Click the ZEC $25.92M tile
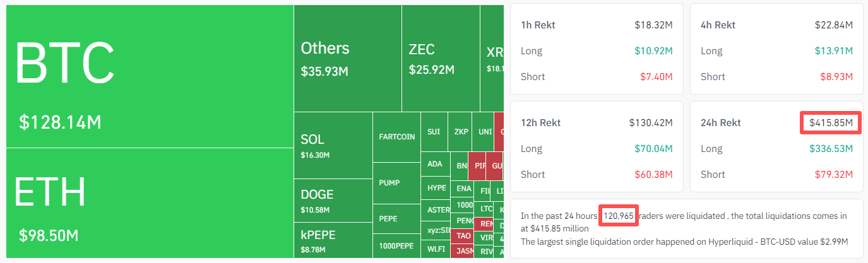Screen dimensions: 868x263 (440, 58)
